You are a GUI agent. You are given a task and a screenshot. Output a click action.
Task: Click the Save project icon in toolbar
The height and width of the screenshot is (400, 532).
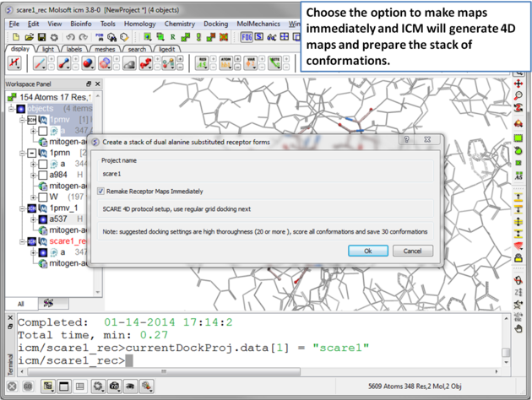pos(41,37)
